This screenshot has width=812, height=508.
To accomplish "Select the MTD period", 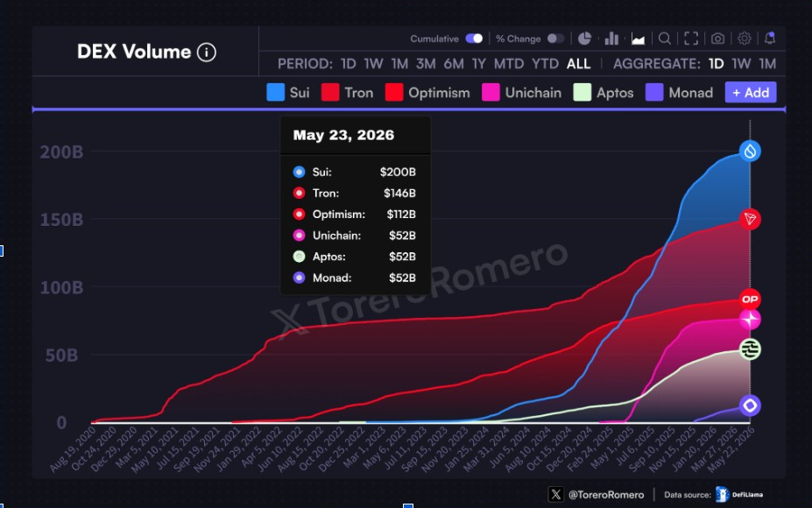I will point(509,64).
